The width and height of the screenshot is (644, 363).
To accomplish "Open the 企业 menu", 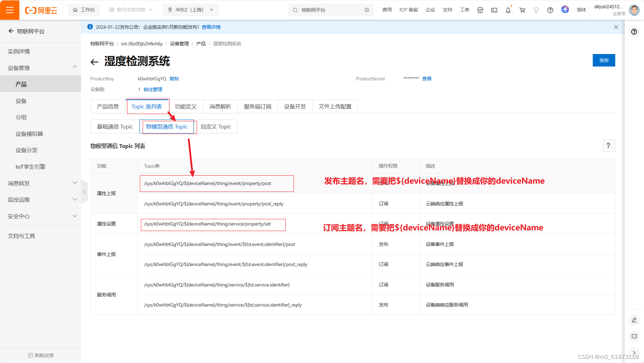I will [430, 10].
